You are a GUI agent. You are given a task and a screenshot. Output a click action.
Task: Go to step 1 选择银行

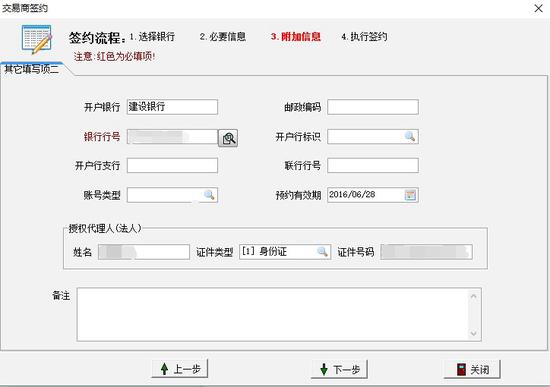152,36
